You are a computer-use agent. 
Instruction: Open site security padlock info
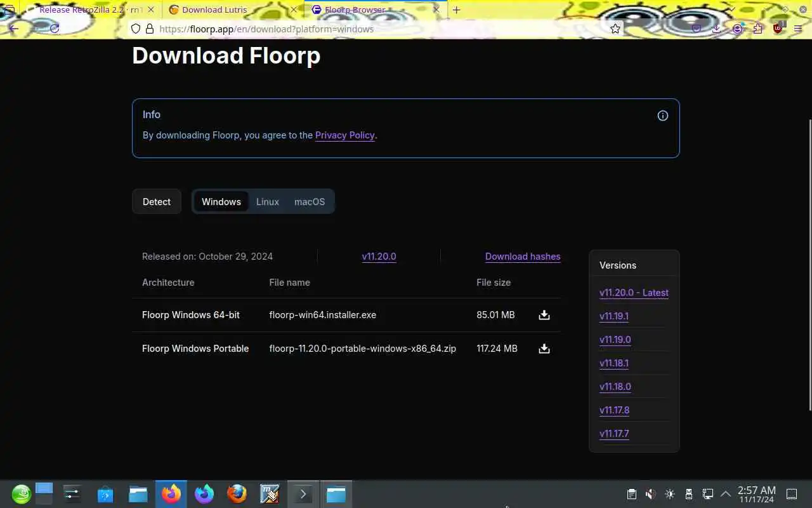(150, 29)
